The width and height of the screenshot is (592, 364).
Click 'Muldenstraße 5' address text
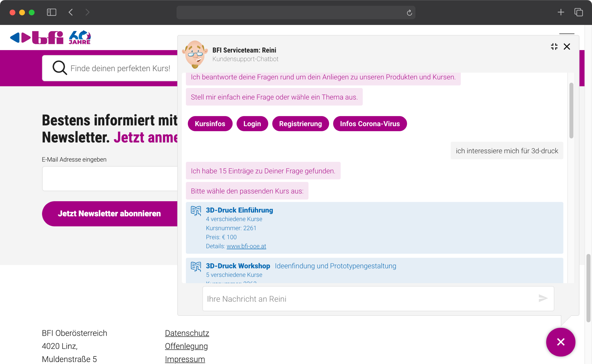click(x=69, y=359)
